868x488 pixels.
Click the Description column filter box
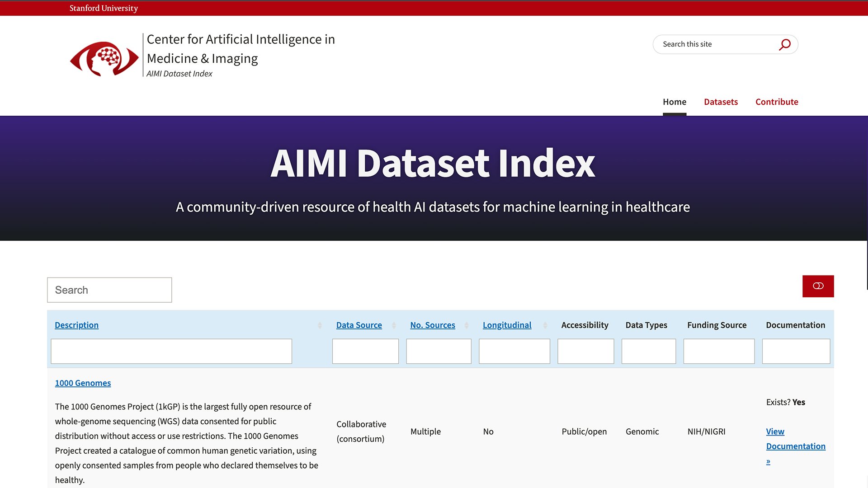(x=171, y=351)
